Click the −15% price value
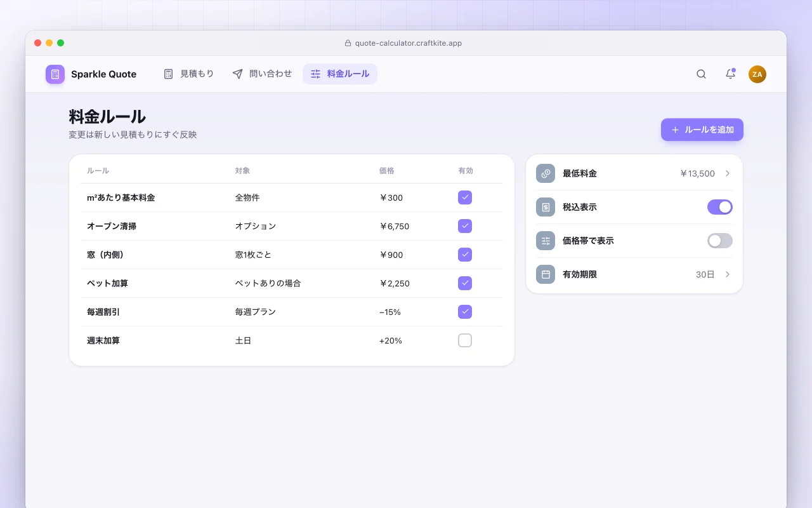 (x=390, y=312)
